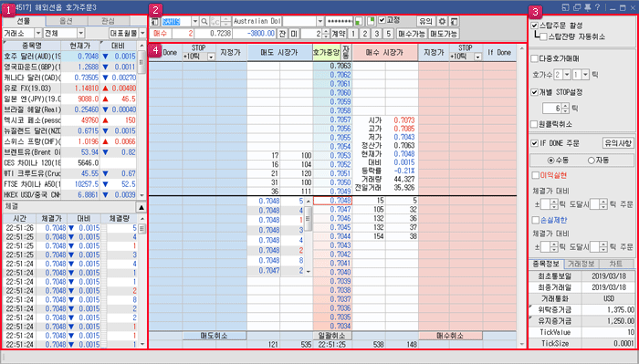
Task: Open the 거래소 exchange dropdown
Action: (38, 33)
